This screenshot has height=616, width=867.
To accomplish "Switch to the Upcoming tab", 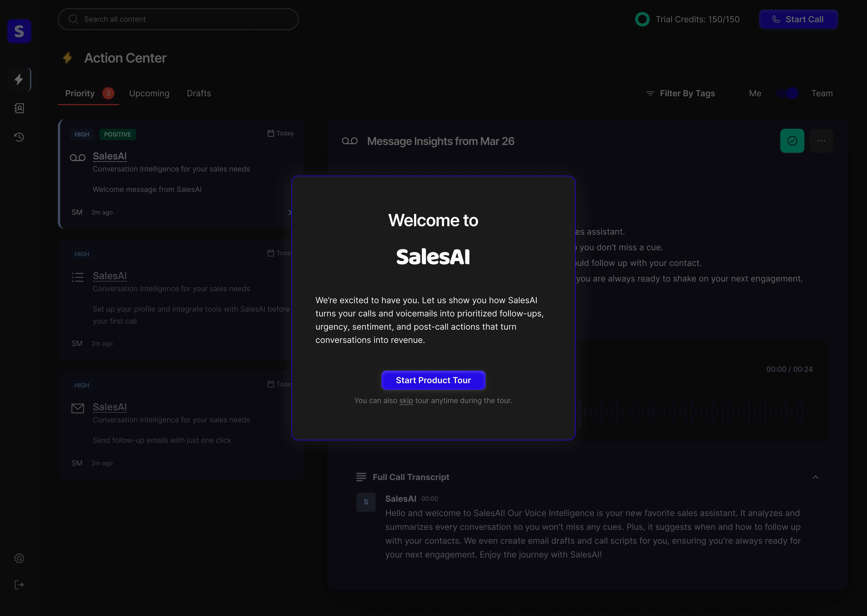I will point(149,93).
